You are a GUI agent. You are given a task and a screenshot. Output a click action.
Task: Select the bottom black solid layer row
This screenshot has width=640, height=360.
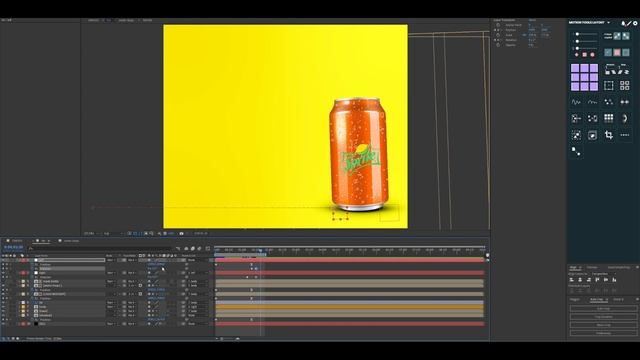pyautogui.click(x=69, y=324)
